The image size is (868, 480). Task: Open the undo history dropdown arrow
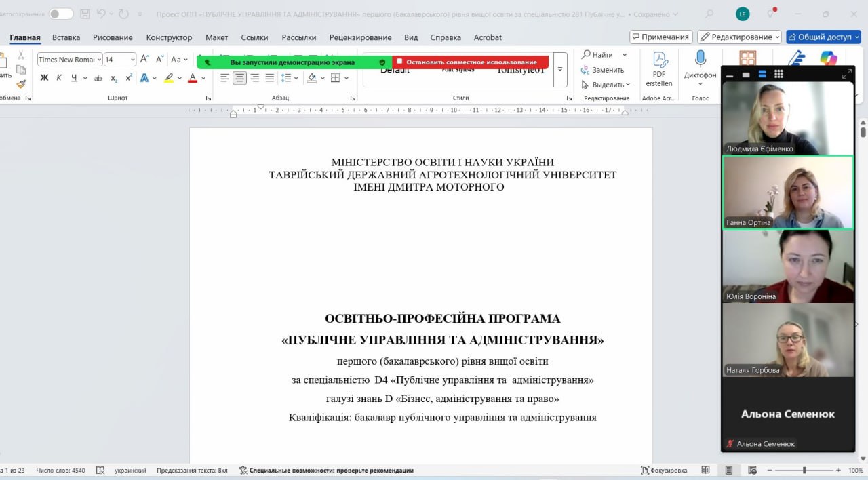111,14
